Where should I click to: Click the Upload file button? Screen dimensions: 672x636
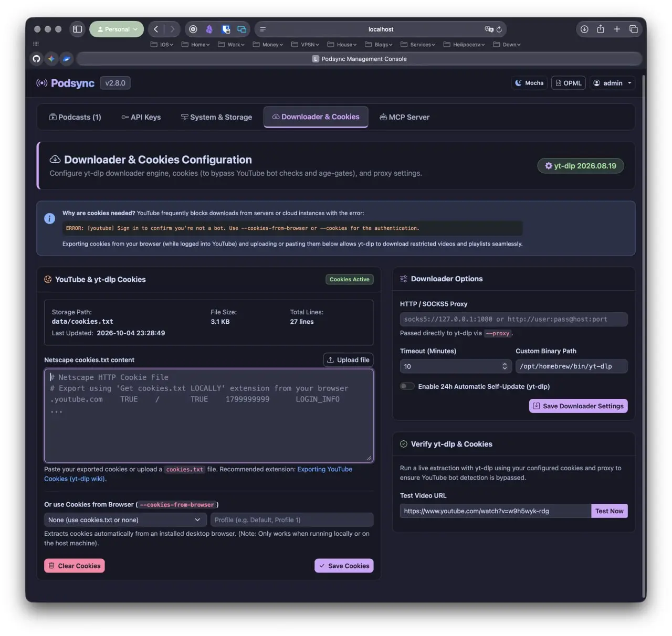[x=349, y=360]
